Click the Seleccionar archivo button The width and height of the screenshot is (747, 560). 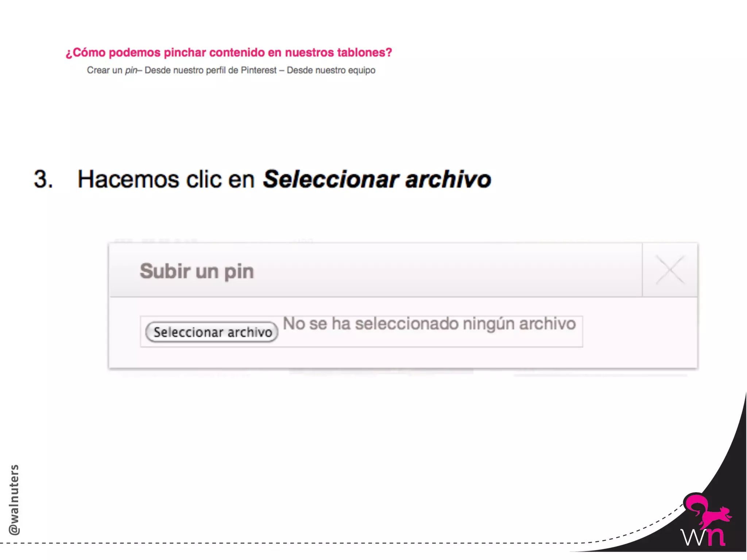pyautogui.click(x=212, y=332)
